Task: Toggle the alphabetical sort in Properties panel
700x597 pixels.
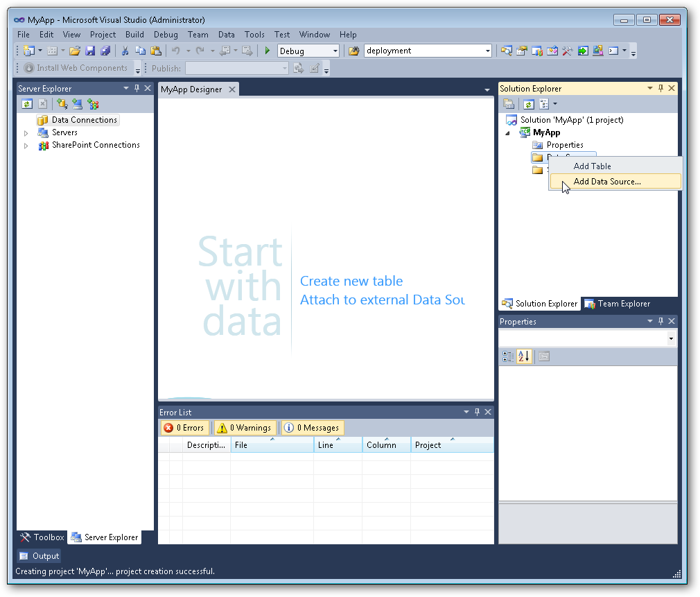Action: click(525, 356)
